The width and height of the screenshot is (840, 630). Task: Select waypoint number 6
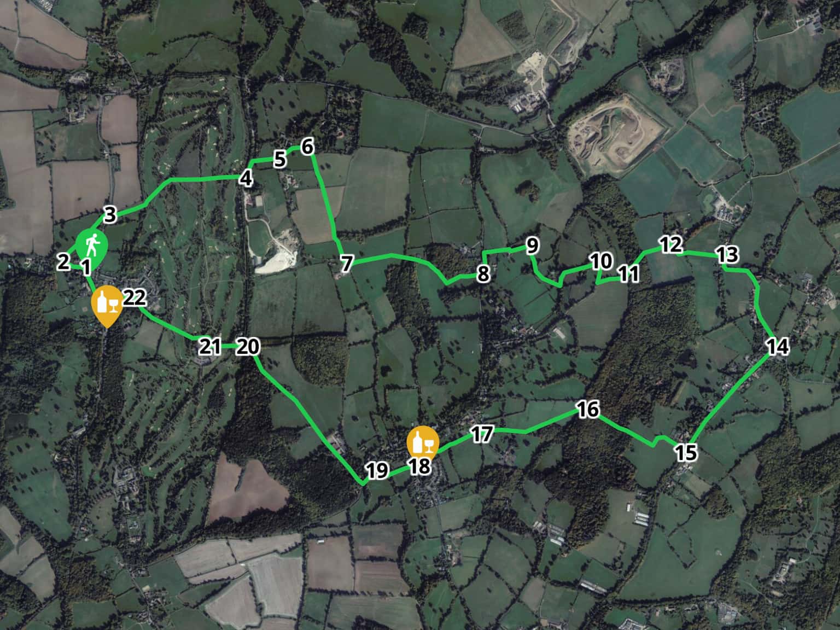[307, 147]
